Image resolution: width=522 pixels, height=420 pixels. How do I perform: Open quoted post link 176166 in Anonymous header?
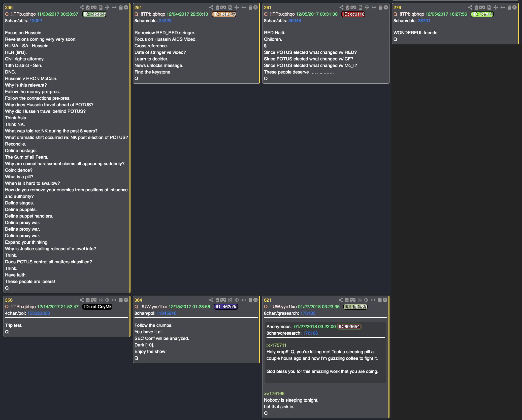310,333
